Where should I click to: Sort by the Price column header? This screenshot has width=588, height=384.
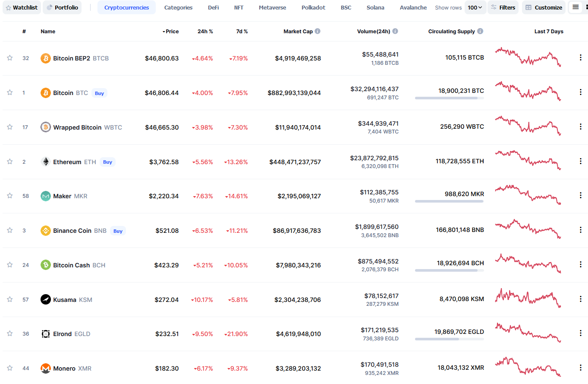point(170,32)
